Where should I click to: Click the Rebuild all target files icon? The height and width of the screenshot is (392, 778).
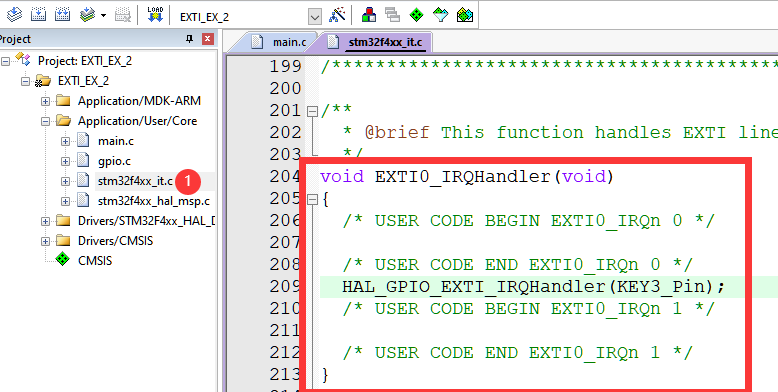click(x=62, y=14)
